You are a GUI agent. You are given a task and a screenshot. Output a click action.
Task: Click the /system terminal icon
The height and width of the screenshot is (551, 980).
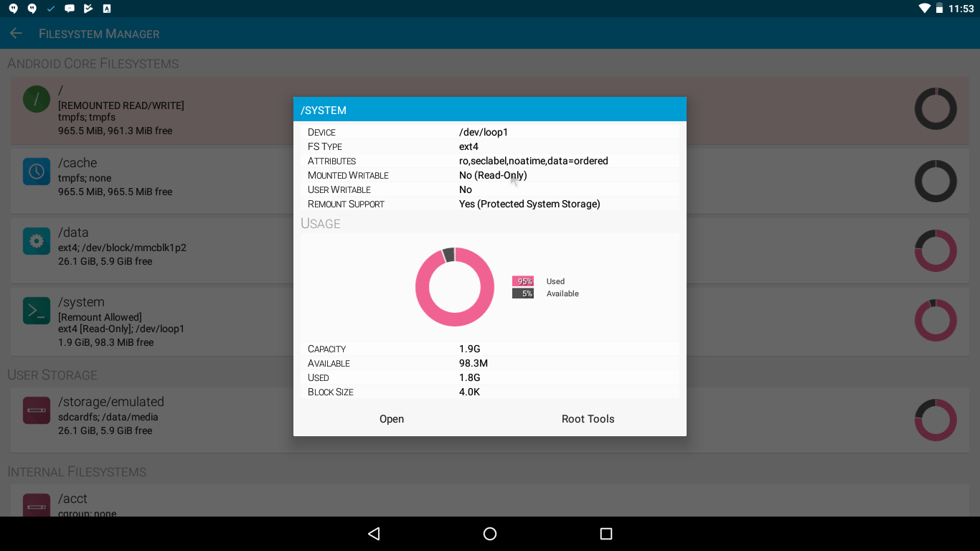coord(37,311)
